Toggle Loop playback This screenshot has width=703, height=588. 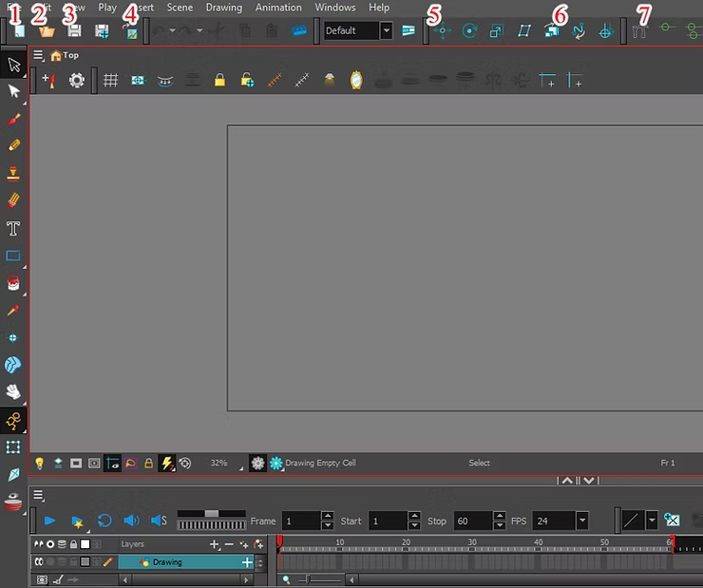(104, 521)
